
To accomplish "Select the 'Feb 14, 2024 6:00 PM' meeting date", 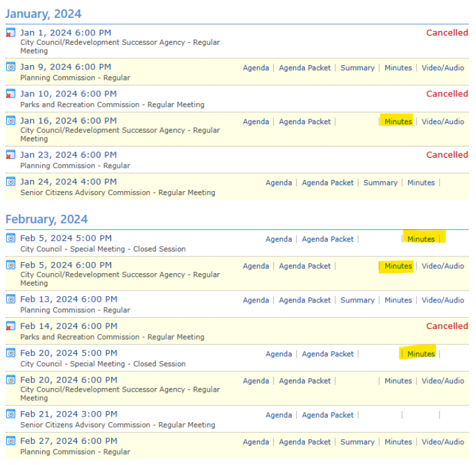I will [x=69, y=326].
